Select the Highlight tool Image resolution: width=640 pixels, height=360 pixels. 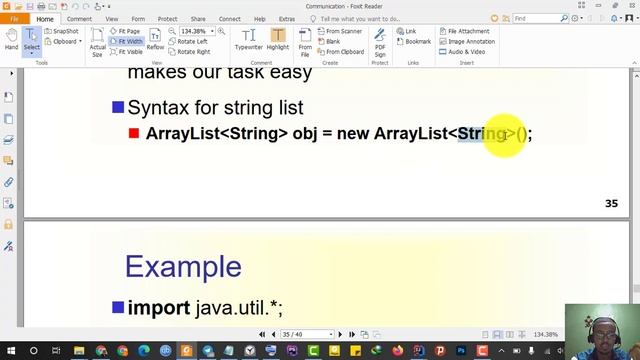tap(278, 40)
